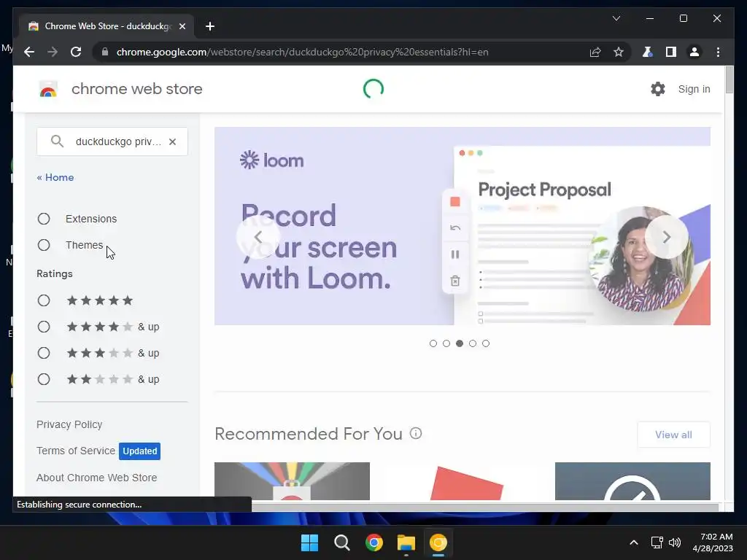Show info for Recommended For You
This screenshot has width=747, height=560.
(416, 433)
